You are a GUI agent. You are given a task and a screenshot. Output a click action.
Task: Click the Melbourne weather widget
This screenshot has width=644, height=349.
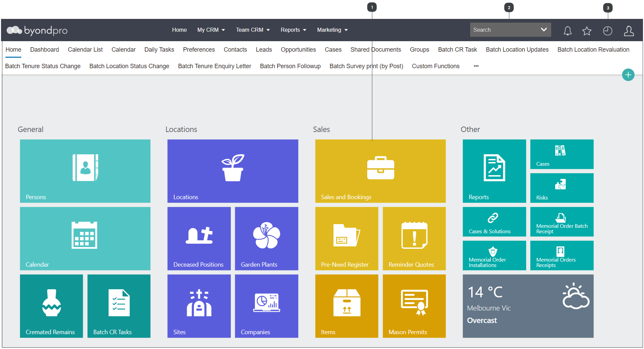[x=528, y=306]
